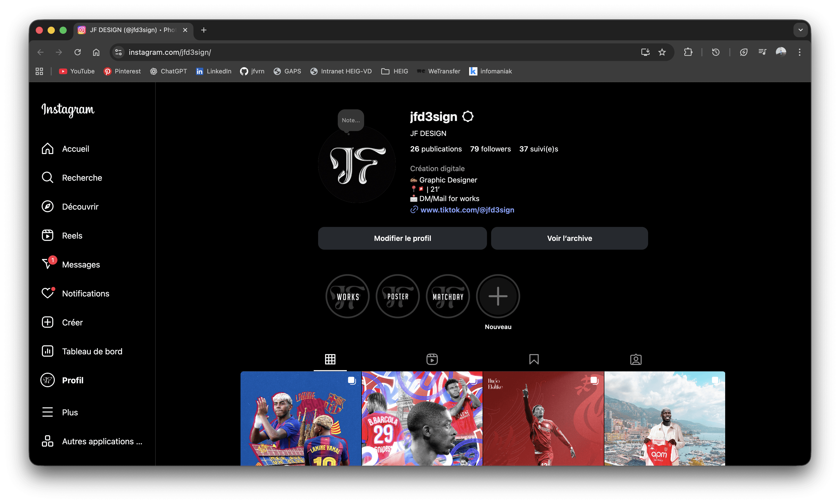Open the Pinterest bookmark
Viewport: 840px width, 504px height.
[x=122, y=71]
